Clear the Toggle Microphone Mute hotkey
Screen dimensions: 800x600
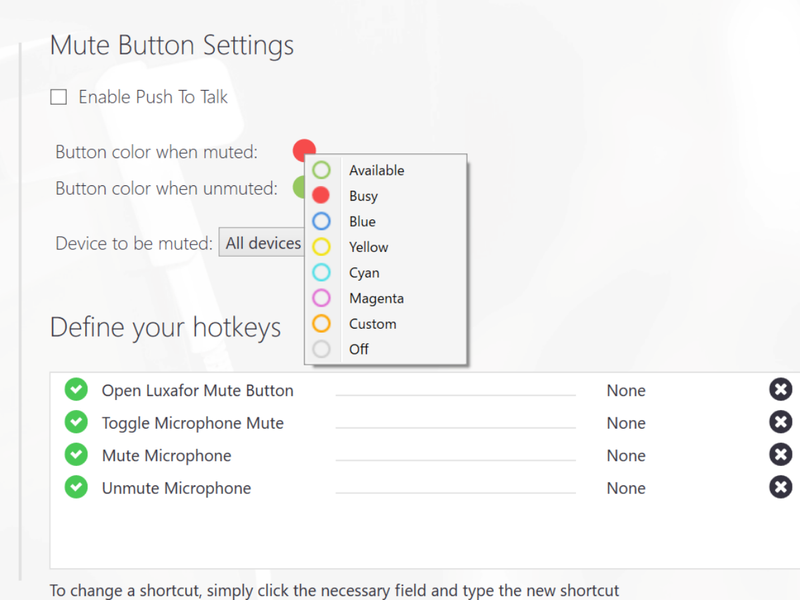tap(781, 422)
